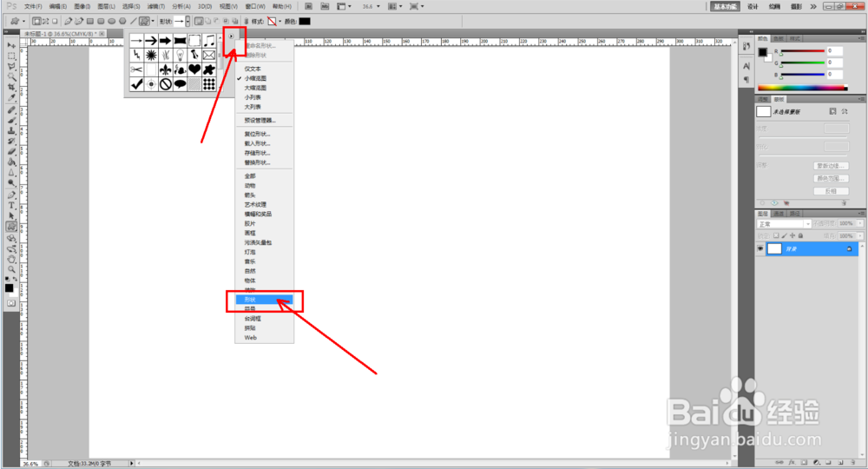Open 文件(F) menu
This screenshot has width=868, height=469.
(33, 6)
